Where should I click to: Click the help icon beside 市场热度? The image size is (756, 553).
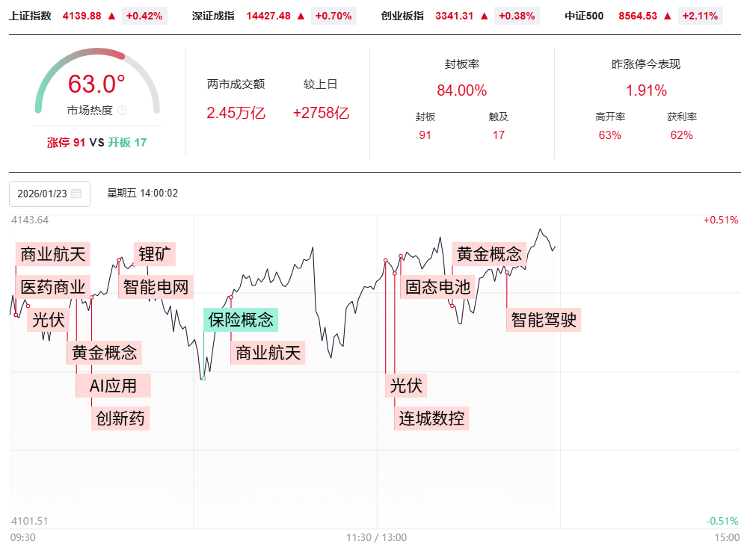pyautogui.click(x=122, y=111)
